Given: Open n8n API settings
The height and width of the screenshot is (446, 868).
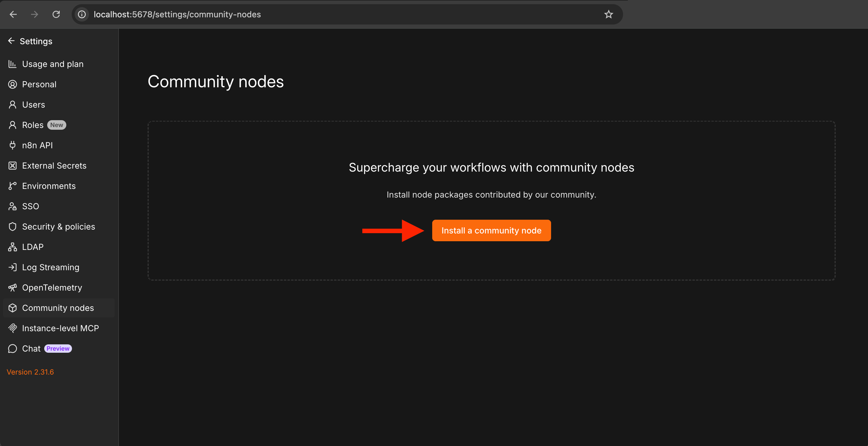Looking at the screenshot, I should (59, 145).
